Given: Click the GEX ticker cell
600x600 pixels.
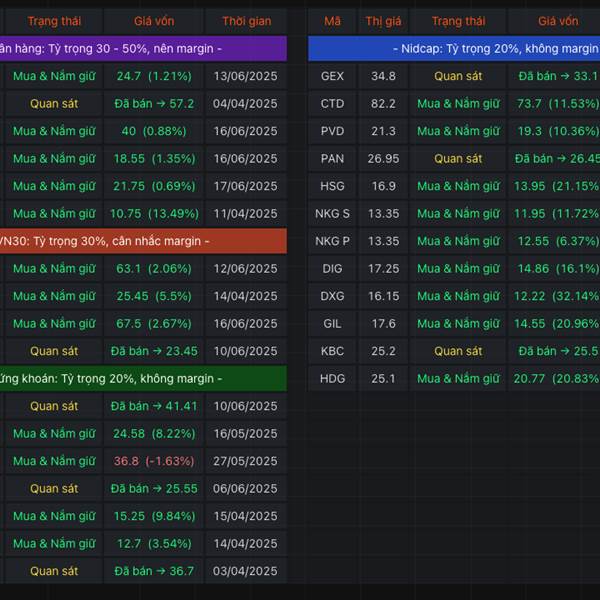Looking at the screenshot, I should tap(332, 76).
